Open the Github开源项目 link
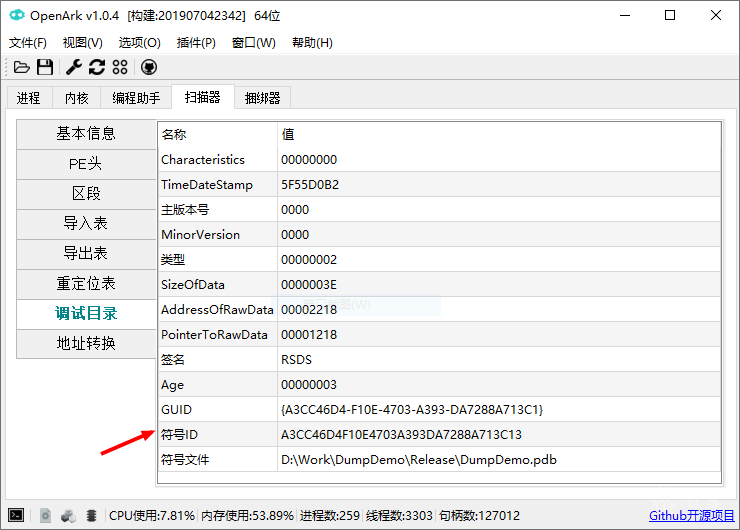 691,515
